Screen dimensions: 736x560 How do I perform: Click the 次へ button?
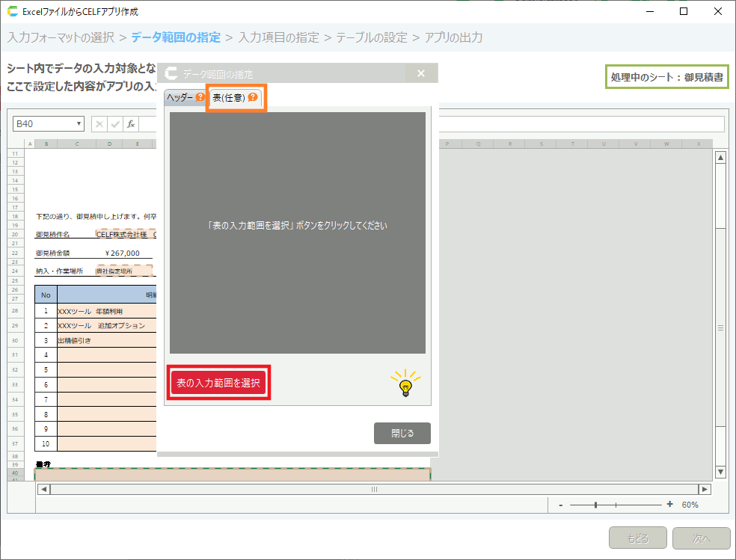coord(701,538)
